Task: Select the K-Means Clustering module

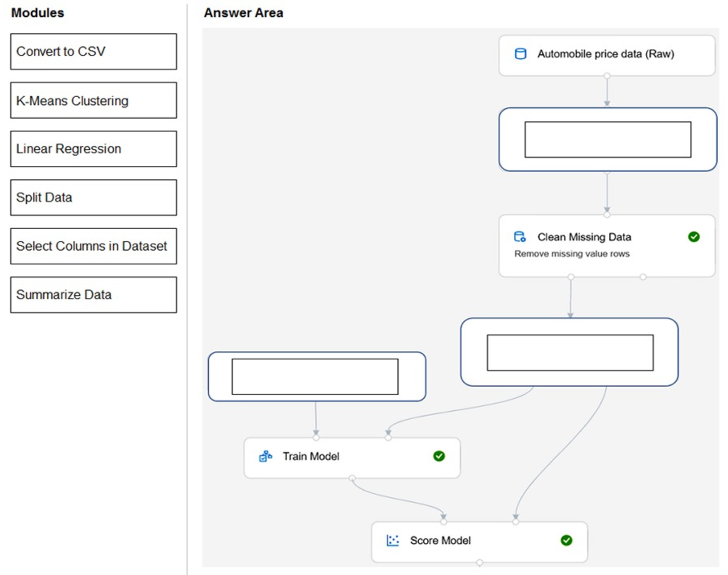Action: (x=93, y=100)
